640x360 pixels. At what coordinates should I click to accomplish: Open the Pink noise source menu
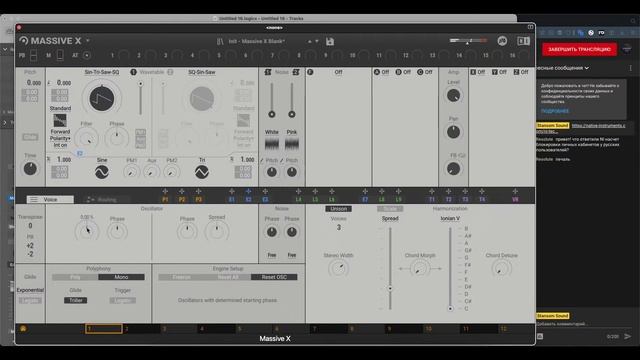pyautogui.click(x=292, y=132)
